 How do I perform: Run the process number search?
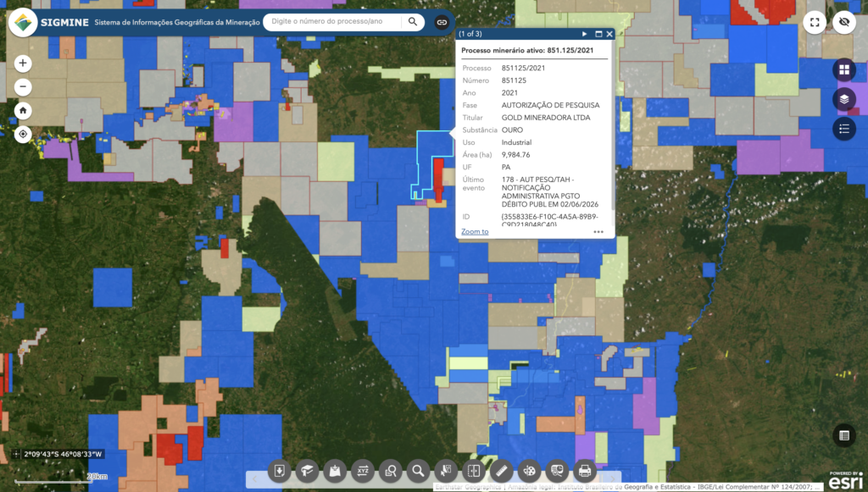[413, 21]
